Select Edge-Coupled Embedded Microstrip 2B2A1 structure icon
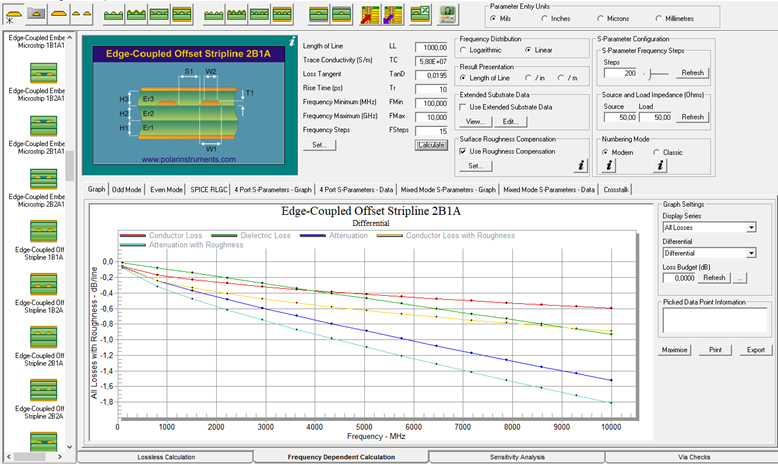This screenshot has width=778, height=464. tap(44, 179)
